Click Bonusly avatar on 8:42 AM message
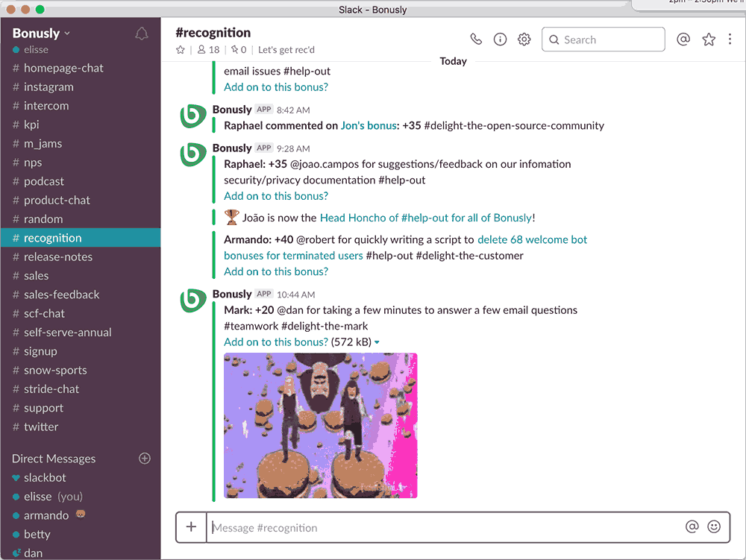 coord(192,116)
